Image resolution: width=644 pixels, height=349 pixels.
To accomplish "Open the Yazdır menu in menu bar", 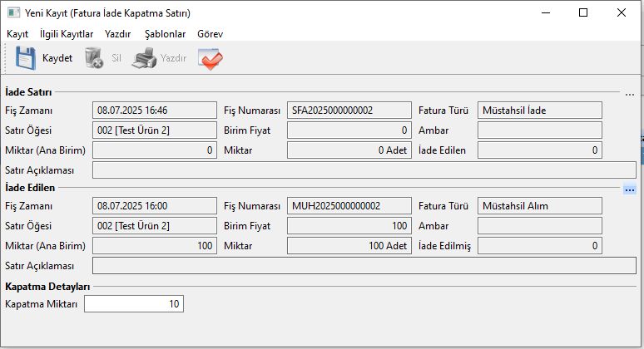I will [118, 34].
